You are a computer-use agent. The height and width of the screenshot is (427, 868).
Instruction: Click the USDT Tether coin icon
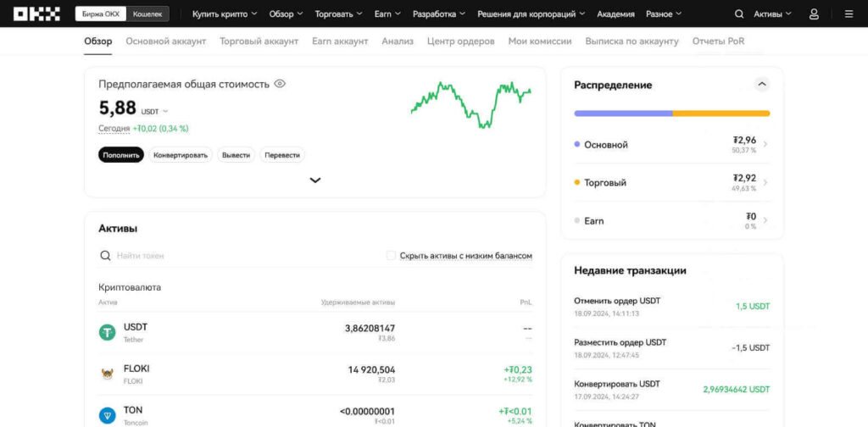tap(108, 332)
